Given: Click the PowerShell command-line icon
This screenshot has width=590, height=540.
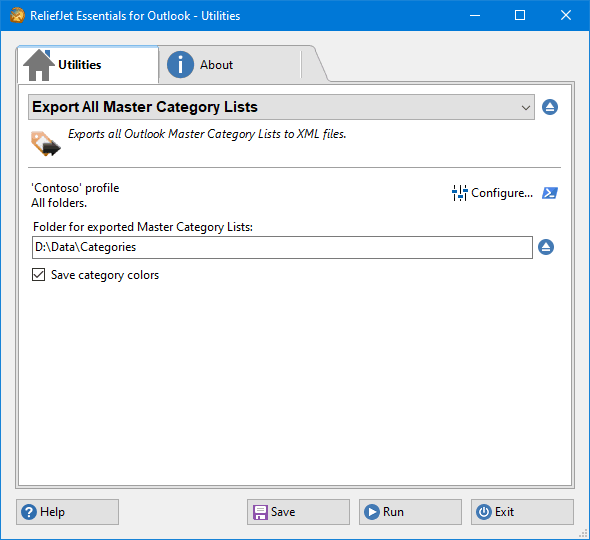Looking at the screenshot, I should pos(550,193).
